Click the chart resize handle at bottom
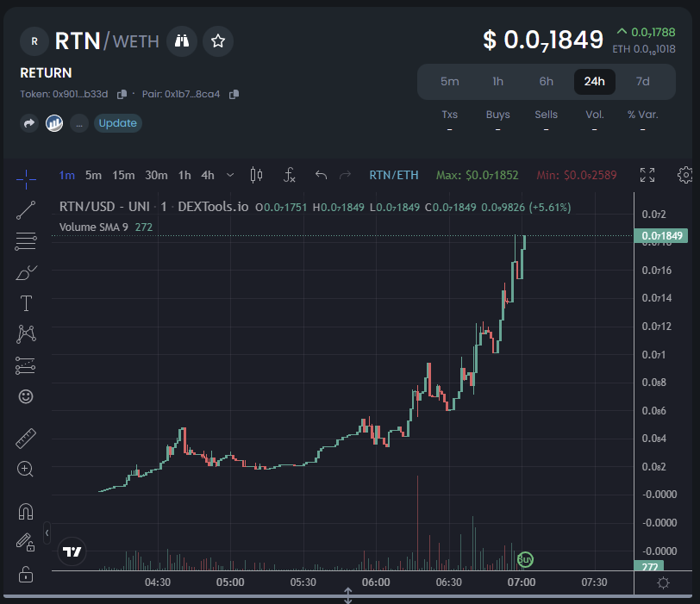The height and width of the screenshot is (604, 700). pyautogui.click(x=347, y=595)
